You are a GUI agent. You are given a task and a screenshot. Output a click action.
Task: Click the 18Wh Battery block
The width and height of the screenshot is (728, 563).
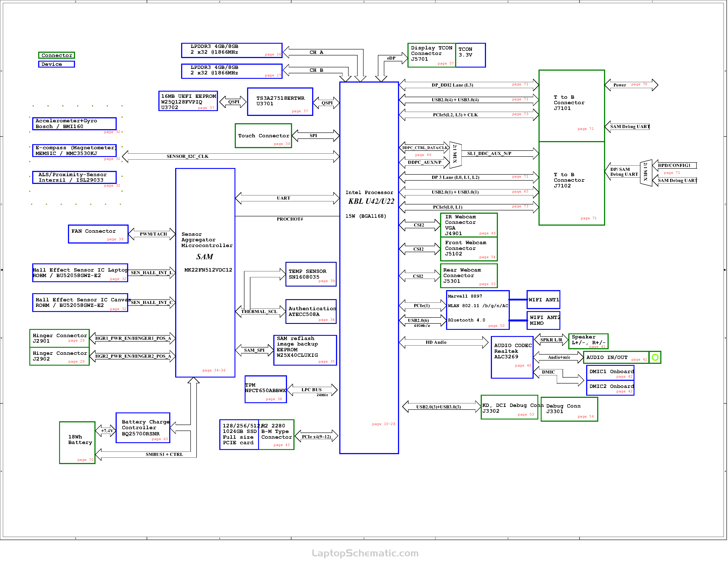(77, 443)
